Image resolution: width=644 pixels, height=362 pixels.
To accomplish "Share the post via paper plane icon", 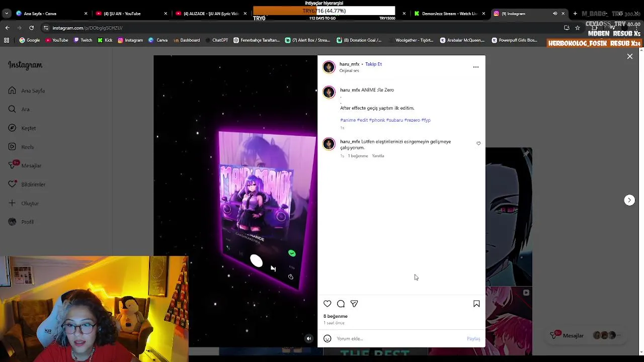I will click(354, 304).
